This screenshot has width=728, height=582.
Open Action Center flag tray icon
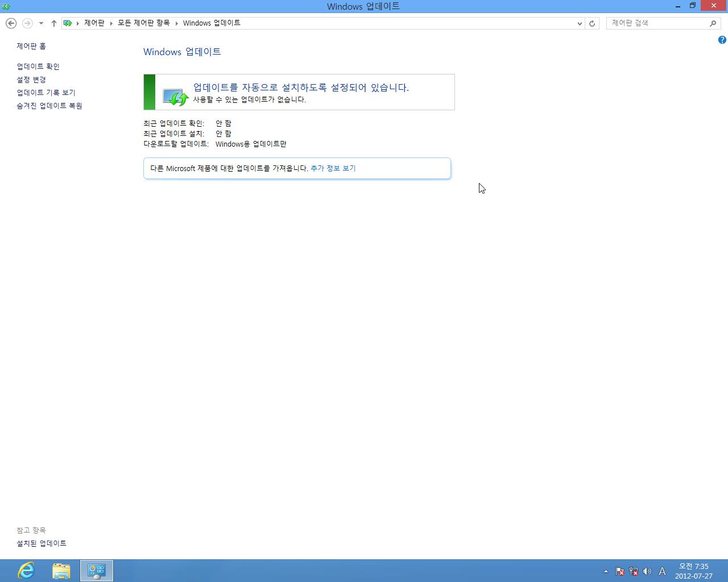(x=620, y=571)
